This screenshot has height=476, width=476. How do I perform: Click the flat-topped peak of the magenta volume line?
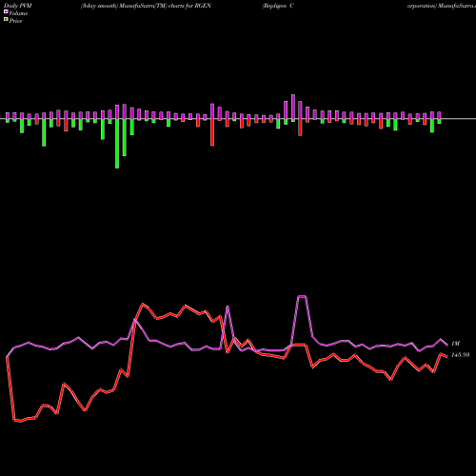click(x=302, y=296)
